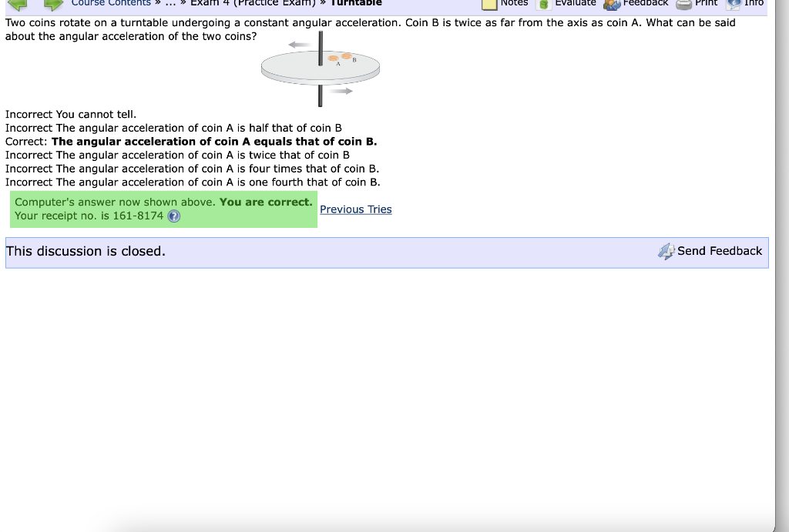
Task: Click the turntable diagram image
Action: point(320,69)
